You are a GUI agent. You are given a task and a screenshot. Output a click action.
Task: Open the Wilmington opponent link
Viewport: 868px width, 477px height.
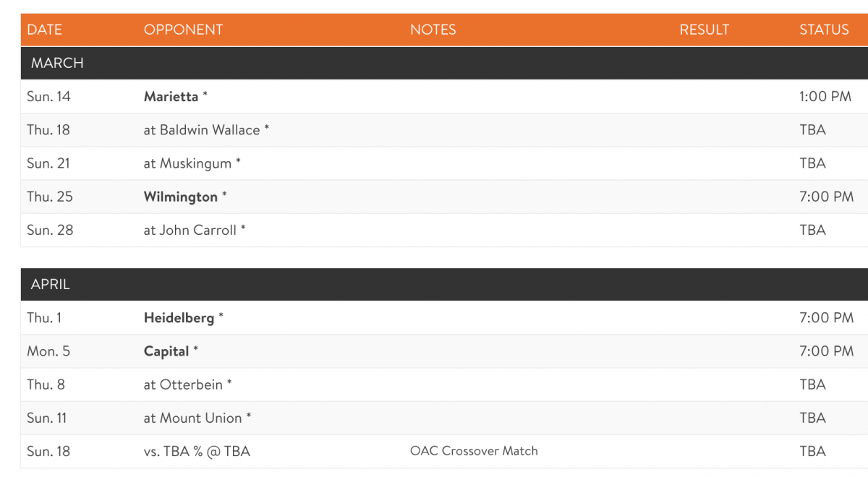tap(181, 197)
